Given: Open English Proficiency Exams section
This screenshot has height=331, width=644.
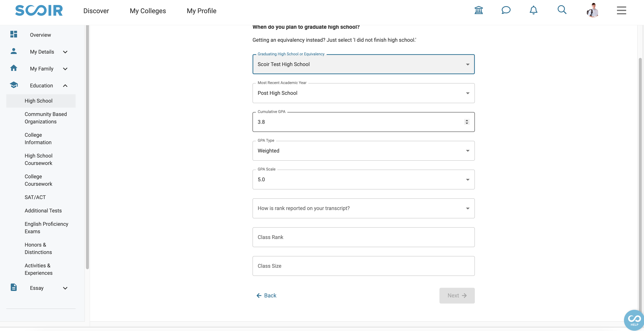Looking at the screenshot, I should [47, 228].
